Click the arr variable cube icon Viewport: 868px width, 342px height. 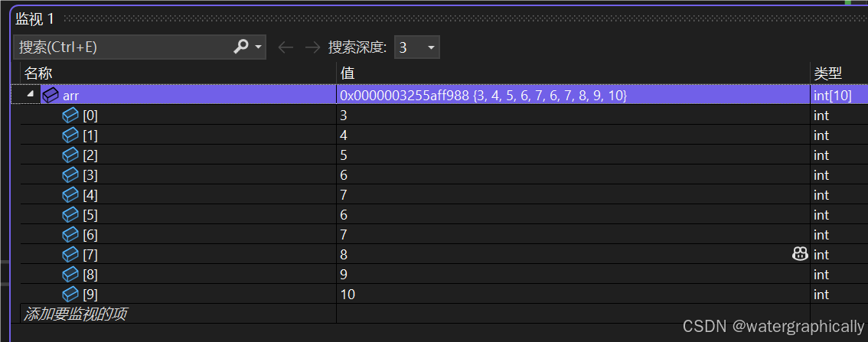pos(51,95)
